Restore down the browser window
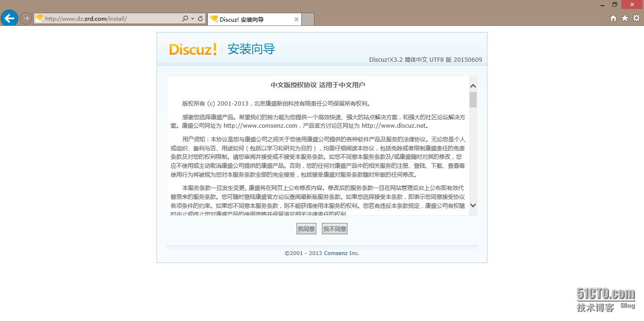 point(615,4)
